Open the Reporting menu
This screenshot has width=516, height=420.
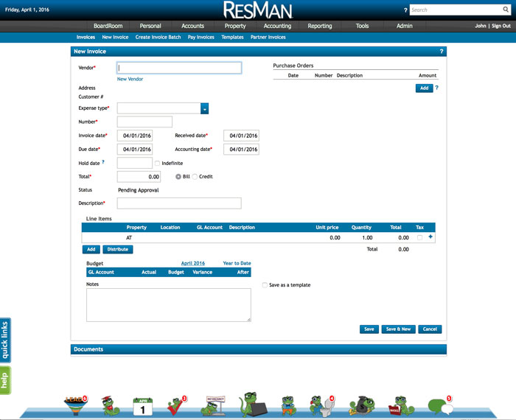320,26
